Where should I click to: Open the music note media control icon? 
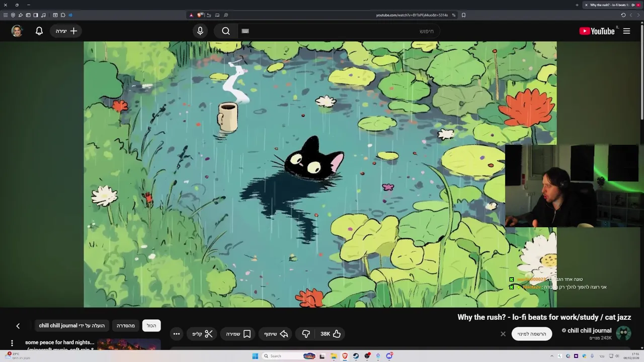pos(43,15)
